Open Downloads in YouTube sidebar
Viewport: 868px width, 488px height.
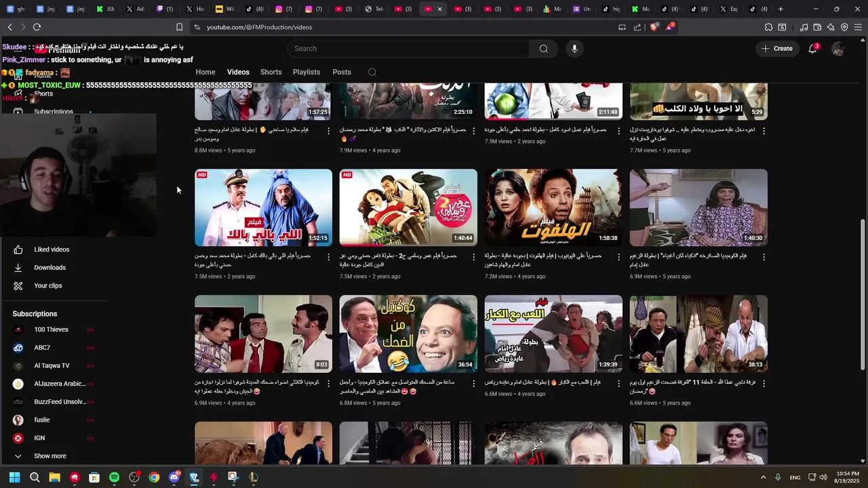[52, 268]
